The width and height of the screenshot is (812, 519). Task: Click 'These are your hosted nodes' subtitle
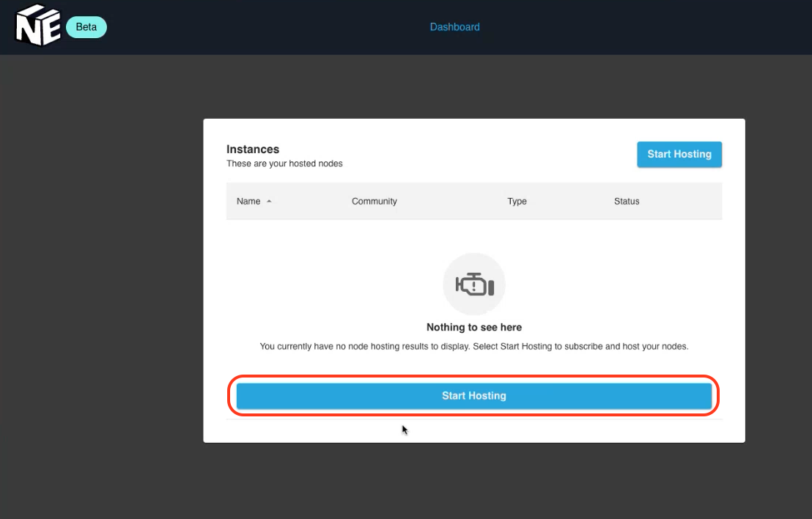(x=284, y=163)
